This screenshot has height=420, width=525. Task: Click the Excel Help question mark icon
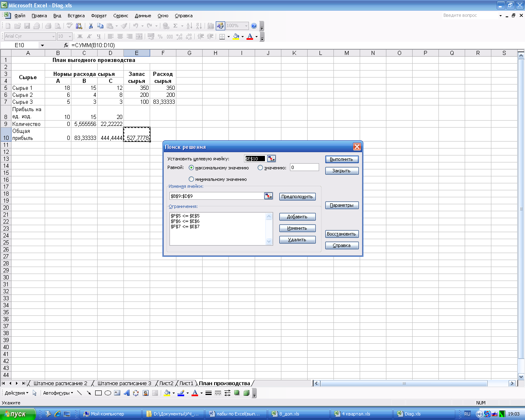(x=254, y=26)
